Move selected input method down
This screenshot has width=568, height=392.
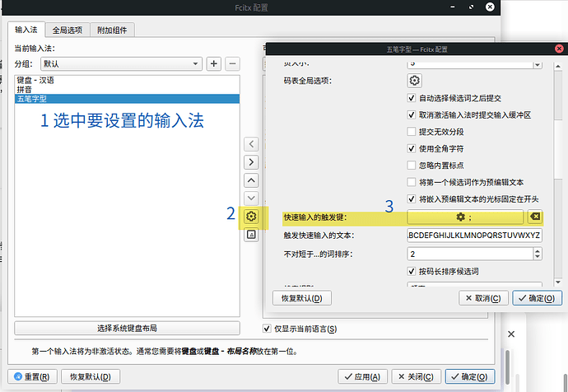[251, 198]
